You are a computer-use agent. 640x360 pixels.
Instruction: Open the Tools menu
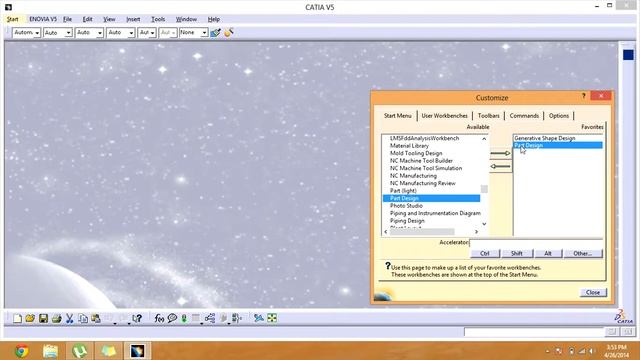click(158, 19)
